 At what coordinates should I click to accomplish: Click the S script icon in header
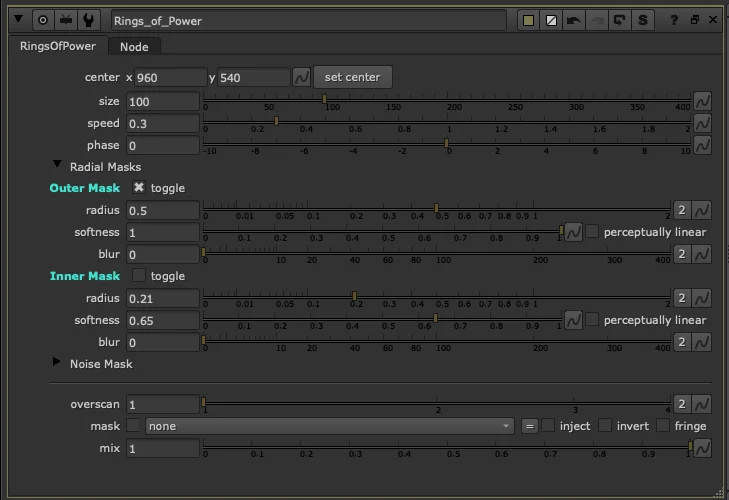(642, 20)
